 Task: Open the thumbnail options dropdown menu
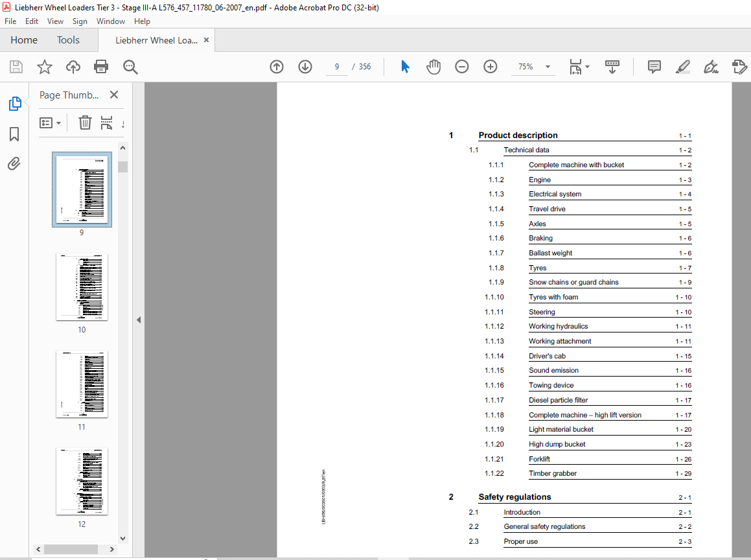tap(51, 123)
